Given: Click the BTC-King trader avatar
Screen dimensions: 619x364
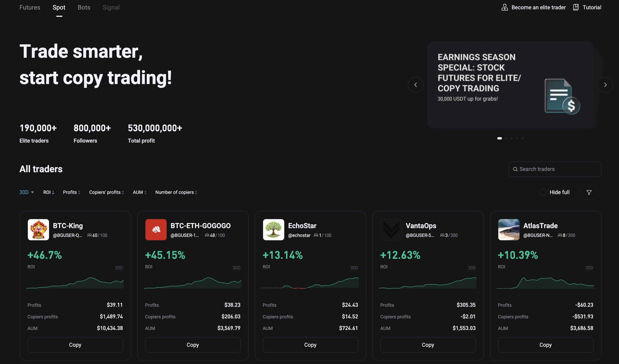Looking at the screenshot, I should tap(38, 229).
